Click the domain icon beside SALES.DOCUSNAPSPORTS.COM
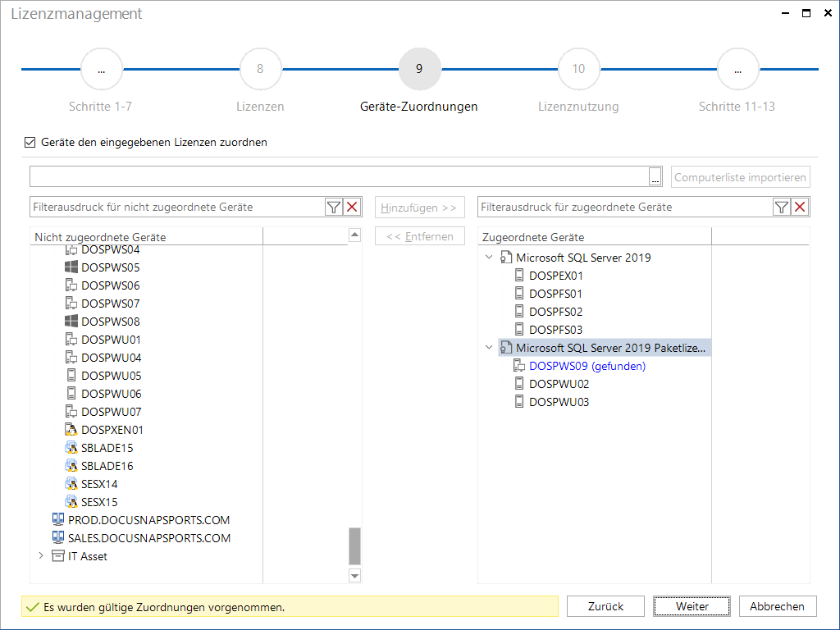Viewport: 840px width, 630px height. [x=58, y=537]
